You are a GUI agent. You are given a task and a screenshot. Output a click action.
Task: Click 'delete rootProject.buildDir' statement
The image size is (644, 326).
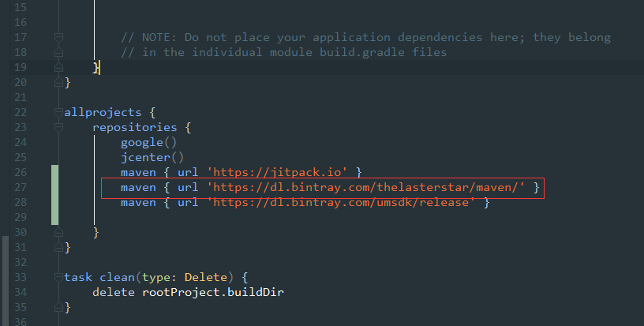point(188,292)
